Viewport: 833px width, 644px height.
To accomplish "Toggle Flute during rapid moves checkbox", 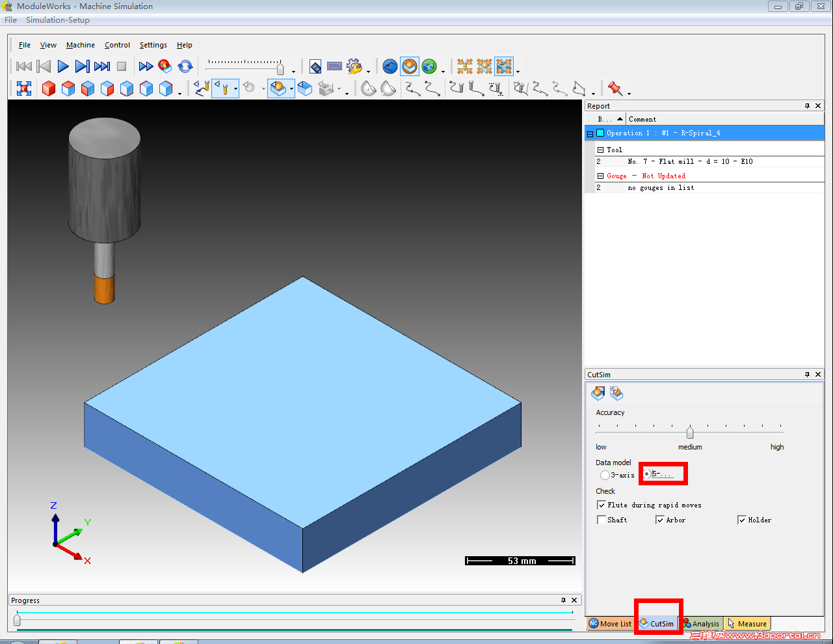I will (601, 505).
